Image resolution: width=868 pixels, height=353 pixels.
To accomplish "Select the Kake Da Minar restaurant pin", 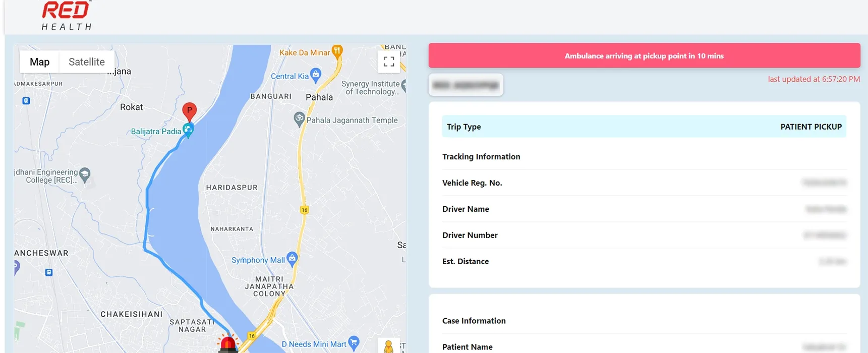I will pos(337,50).
